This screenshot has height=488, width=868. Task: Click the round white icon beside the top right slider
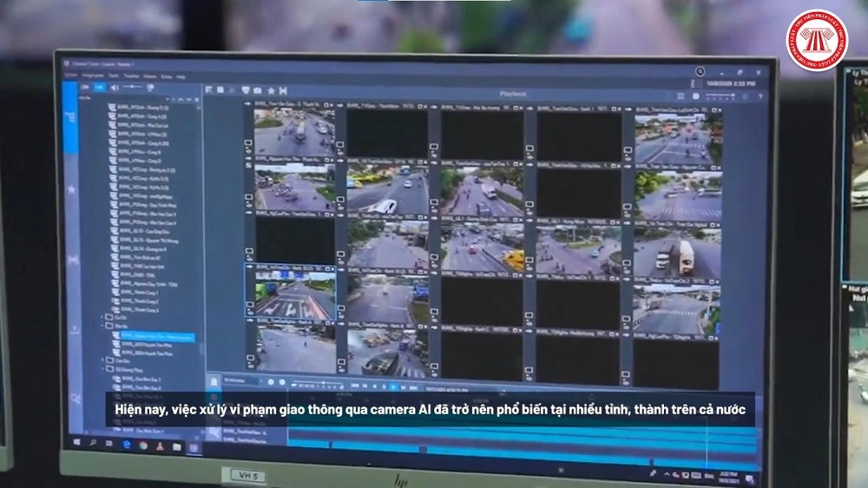[696, 96]
